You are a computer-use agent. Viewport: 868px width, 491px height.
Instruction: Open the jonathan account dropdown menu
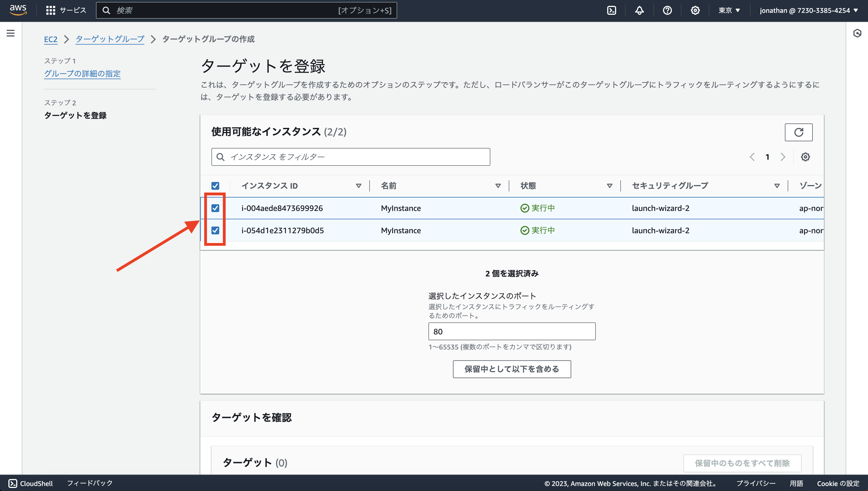pos(809,10)
